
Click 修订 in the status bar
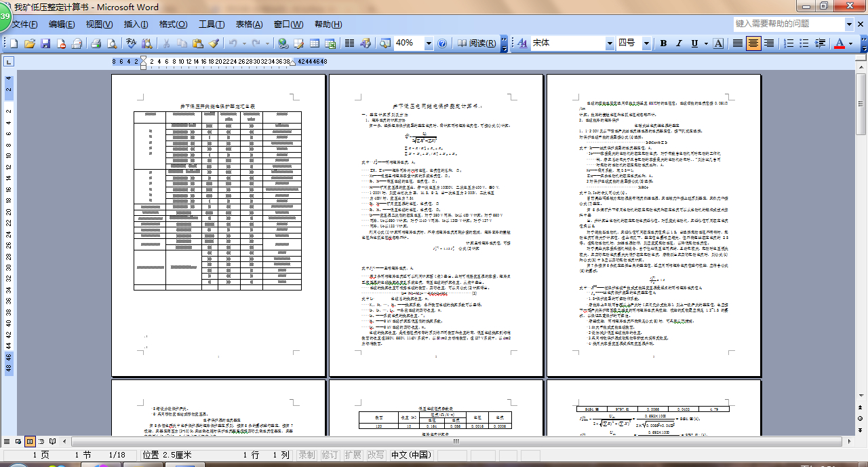[330, 455]
